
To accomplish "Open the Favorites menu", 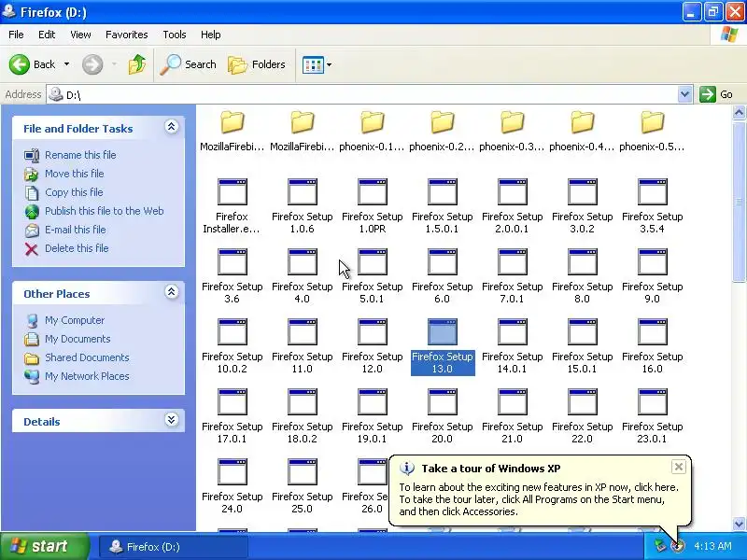I will click(127, 35).
